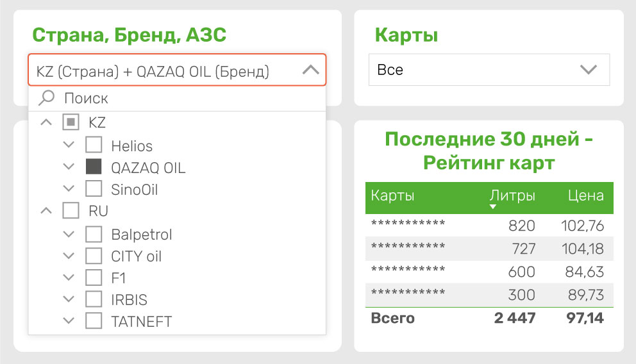636x364 pixels.
Task: Collapse the country-brand dropdown with up chevron
Action: pyautogui.click(x=311, y=70)
